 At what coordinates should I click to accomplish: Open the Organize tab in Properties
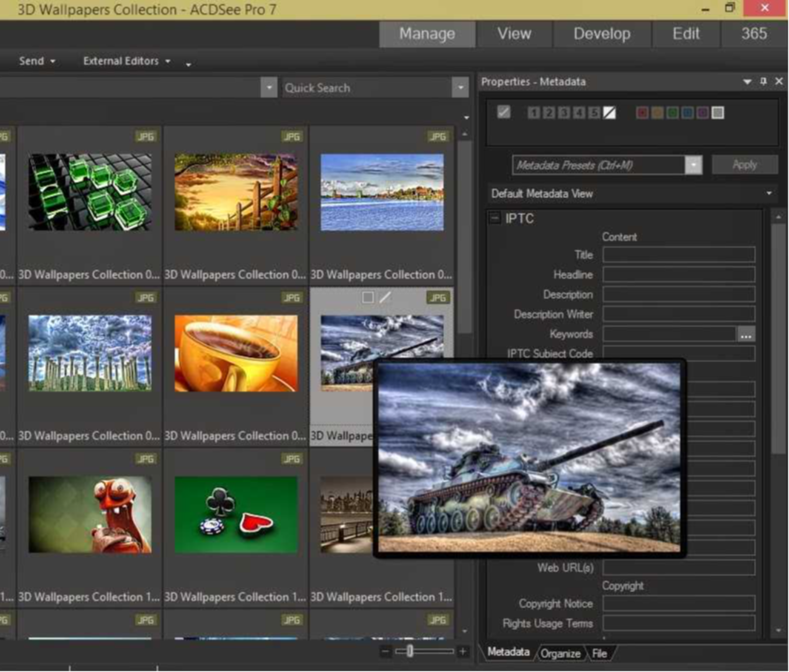(560, 653)
